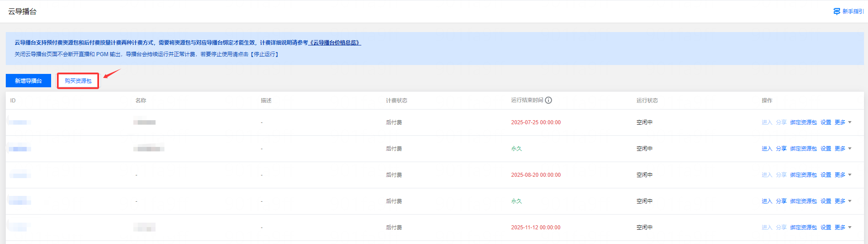
Task: Select the date 2025-11-12 00:00:00
Action: tap(536, 228)
